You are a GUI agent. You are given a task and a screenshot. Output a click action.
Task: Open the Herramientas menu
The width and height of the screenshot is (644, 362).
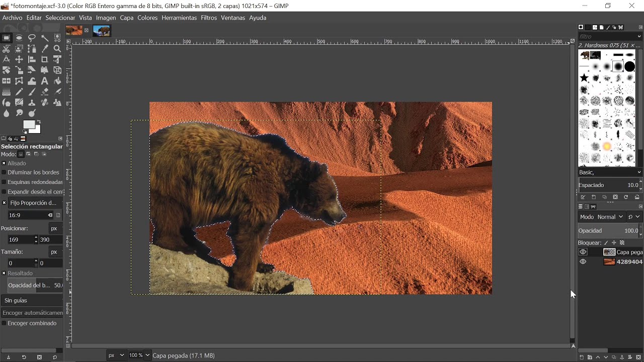click(x=179, y=18)
